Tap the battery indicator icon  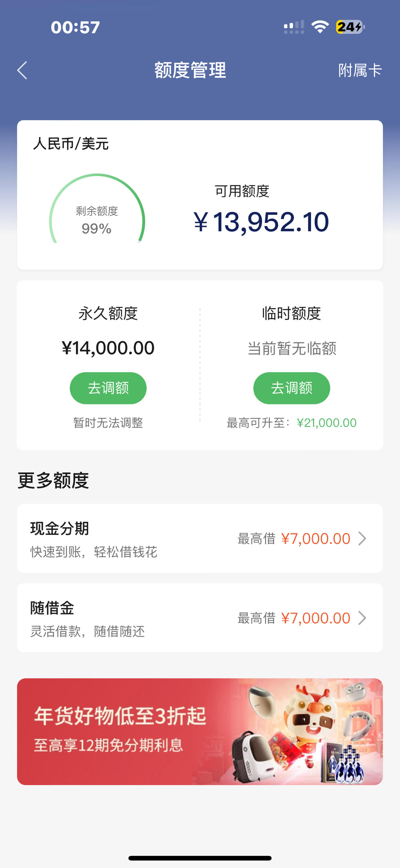(350, 27)
